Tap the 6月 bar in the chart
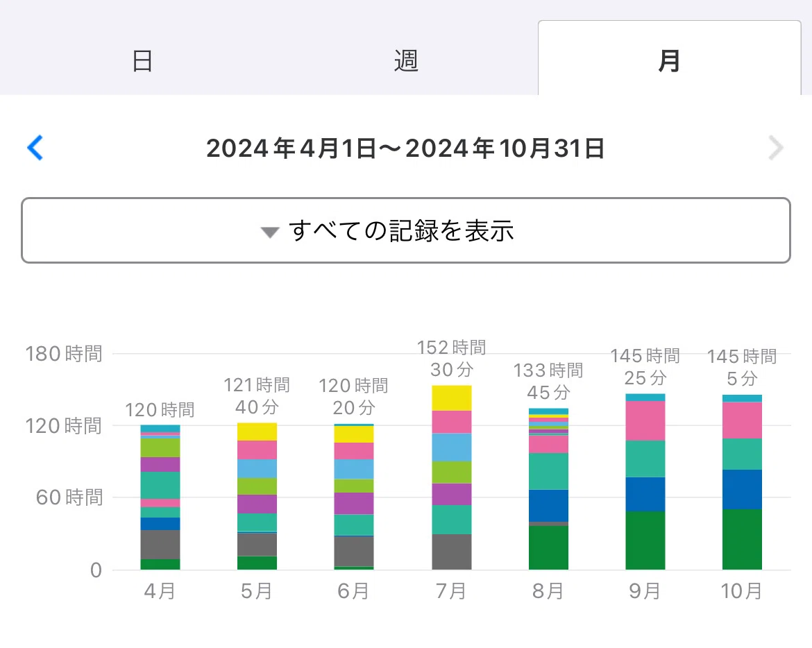812x648 pixels. [x=354, y=497]
